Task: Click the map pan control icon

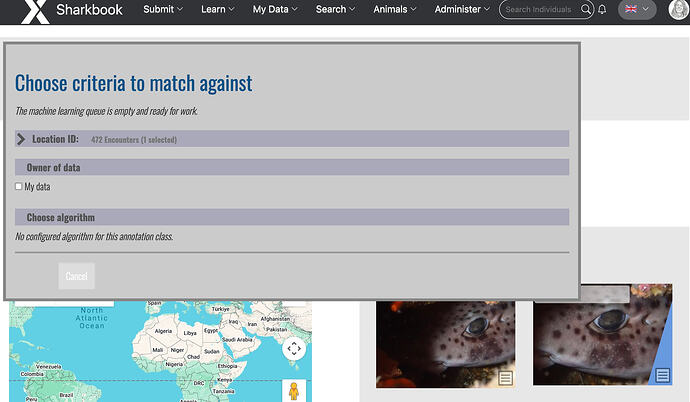Action: tap(294, 348)
